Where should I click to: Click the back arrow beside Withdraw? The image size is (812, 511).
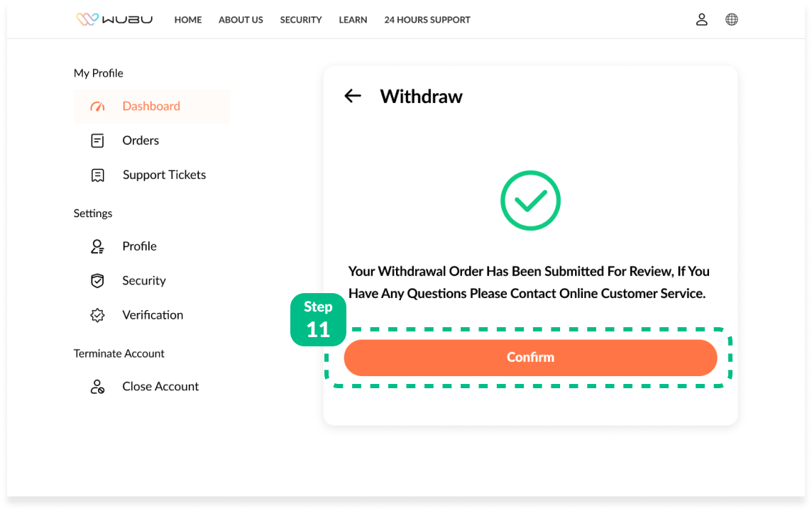coord(353,96)
